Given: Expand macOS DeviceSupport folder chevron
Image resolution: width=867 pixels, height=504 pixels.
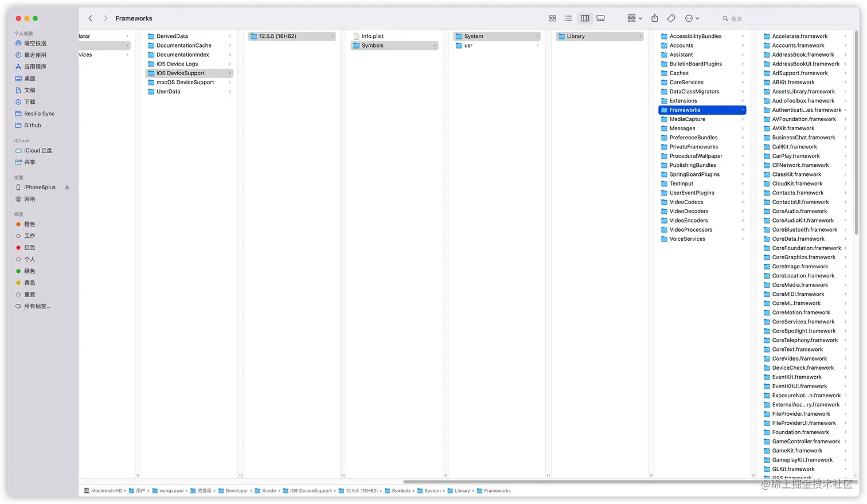Looking at the screenshot, I should (230, 83).
